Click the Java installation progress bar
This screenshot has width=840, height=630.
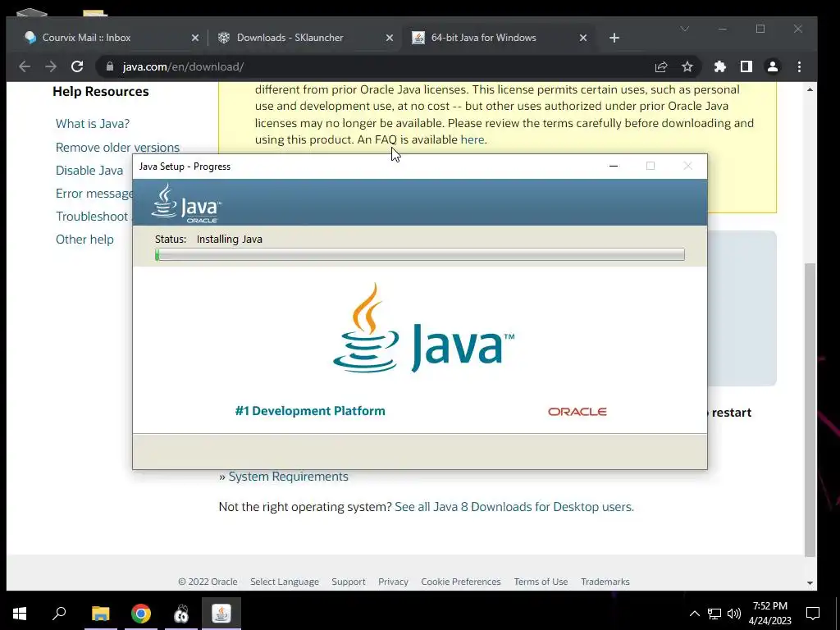point(419,254)
